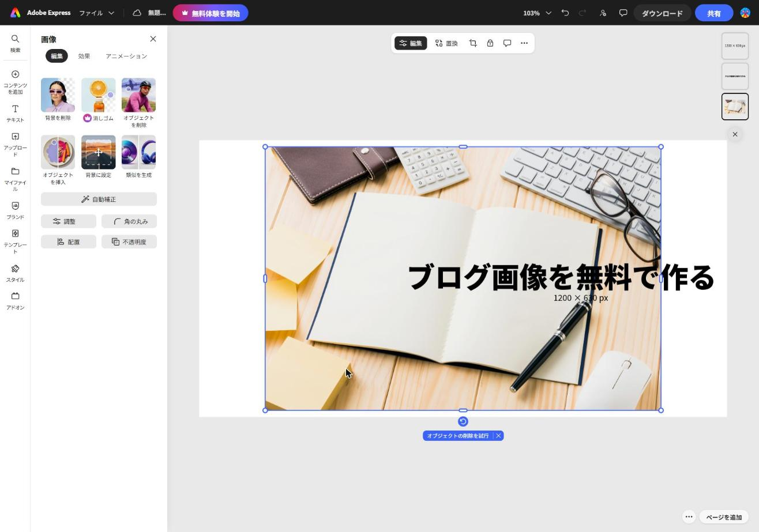Viewport: 759px width, 532px height.
Task: Open コンテンツを追加 in the left sidebar
Action: (x=15, y=82)
